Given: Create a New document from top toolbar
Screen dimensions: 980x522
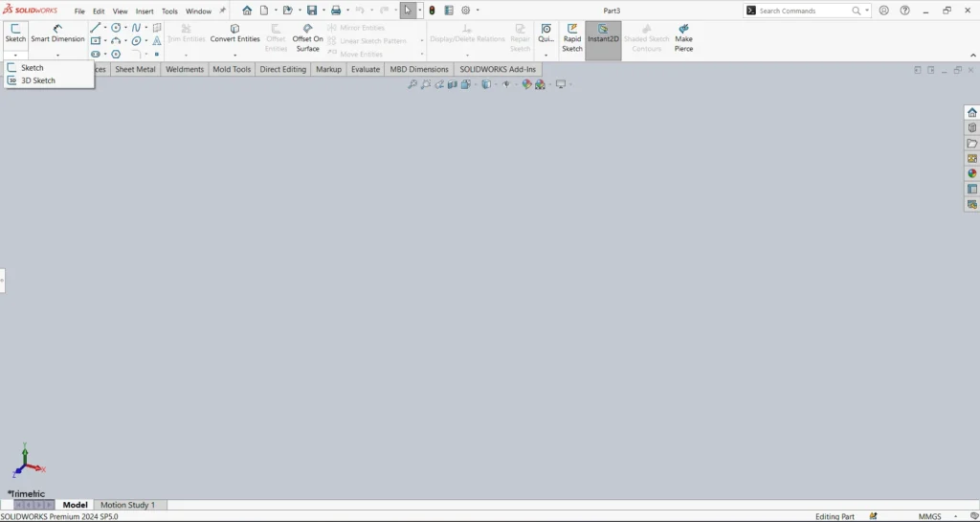Looking at the screenshot, I should (264, 11).
